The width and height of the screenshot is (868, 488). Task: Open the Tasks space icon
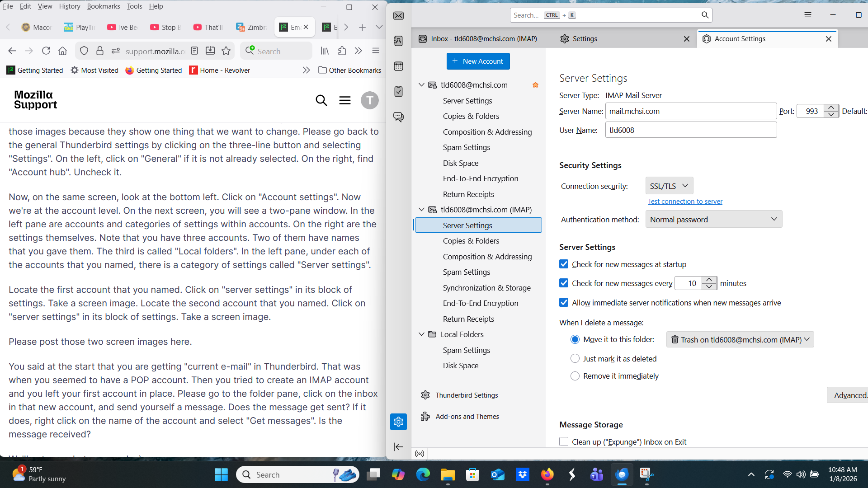point(398,91)
